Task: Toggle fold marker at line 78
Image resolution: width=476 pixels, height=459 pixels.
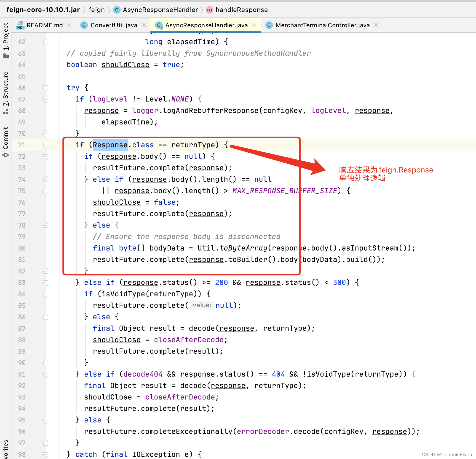Action: [x=46, y=225]
